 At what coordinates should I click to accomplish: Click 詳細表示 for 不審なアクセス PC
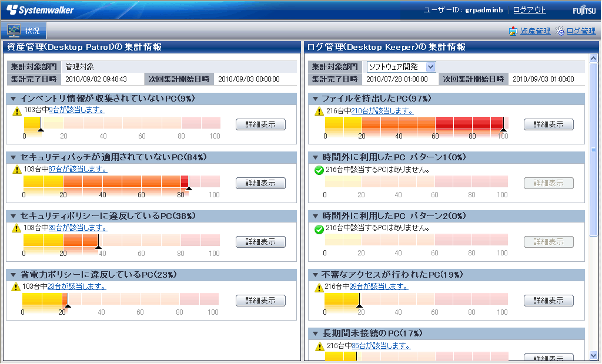pyautogui.click(x=549, y=301)
